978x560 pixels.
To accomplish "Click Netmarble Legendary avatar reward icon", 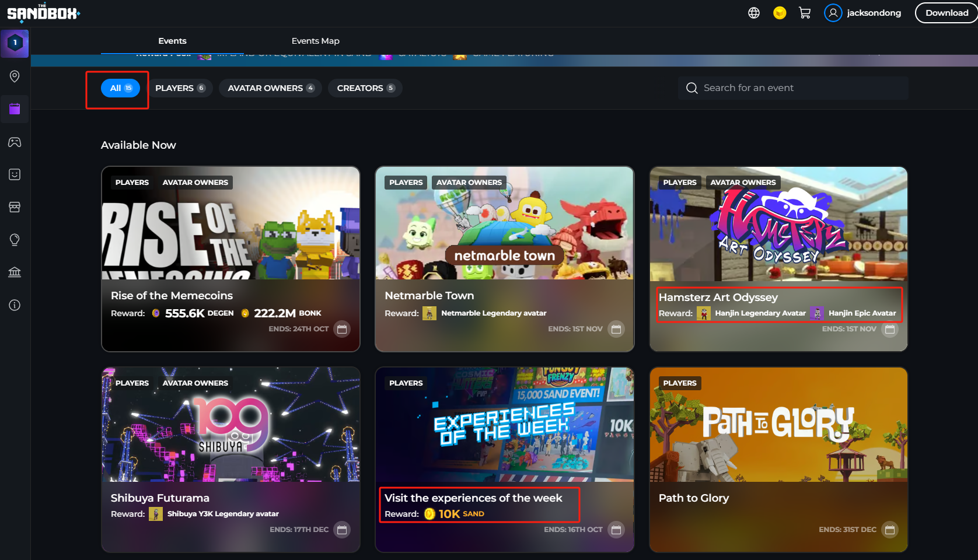I will click(429, 313).
